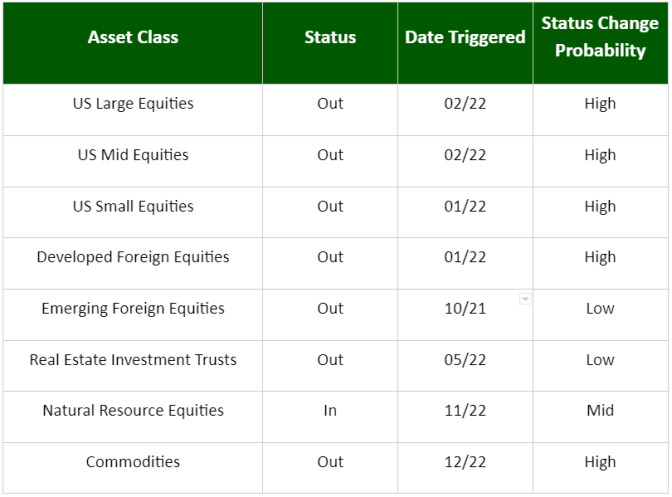Select the Natural Resource Equities cell
The height and width of the screenshot is (497, 672).
click(133, 416)
